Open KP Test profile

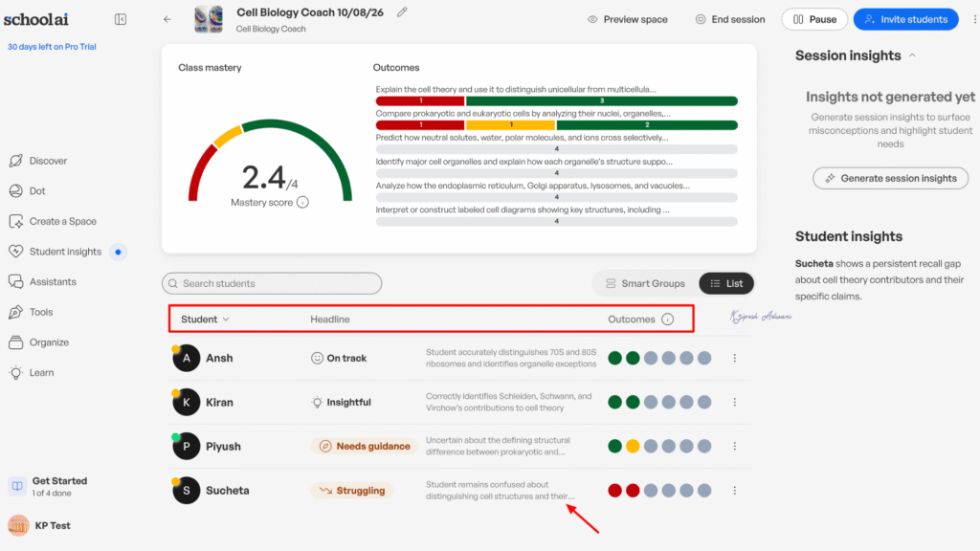coord(39,525)
